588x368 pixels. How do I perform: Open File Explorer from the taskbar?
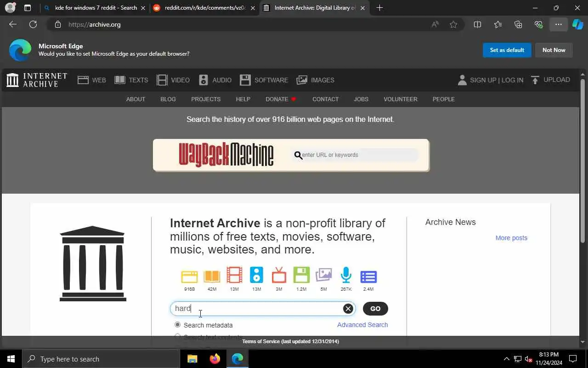[x=192, y=359]
